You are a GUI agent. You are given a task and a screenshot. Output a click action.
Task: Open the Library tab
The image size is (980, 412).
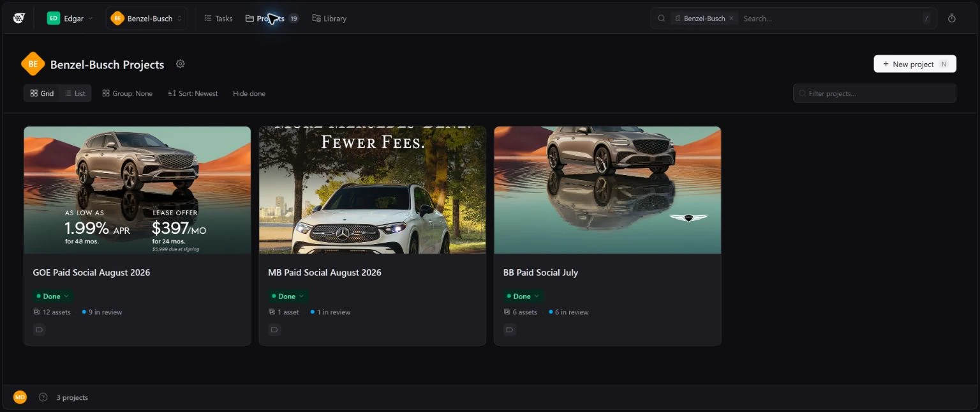coord(329,19)
